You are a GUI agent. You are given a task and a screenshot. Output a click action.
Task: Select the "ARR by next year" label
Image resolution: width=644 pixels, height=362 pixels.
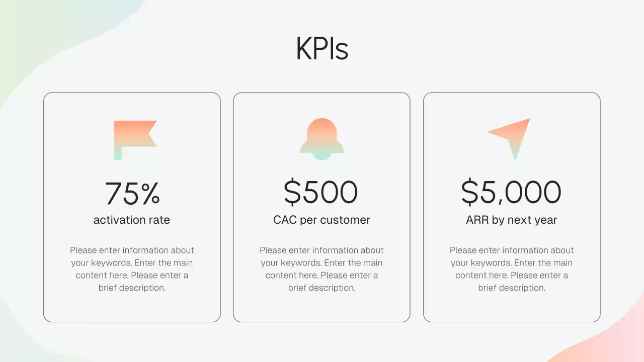(512, 220)
